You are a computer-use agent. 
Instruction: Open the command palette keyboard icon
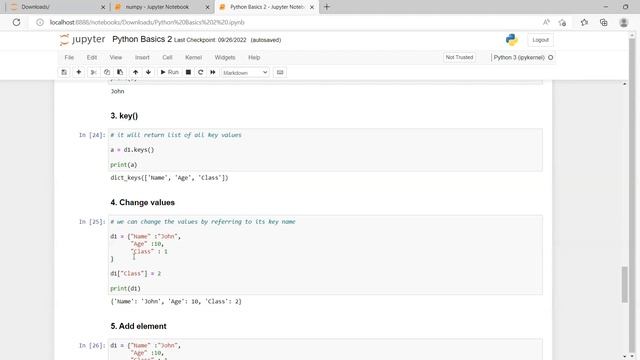click(x=280, y=72)
